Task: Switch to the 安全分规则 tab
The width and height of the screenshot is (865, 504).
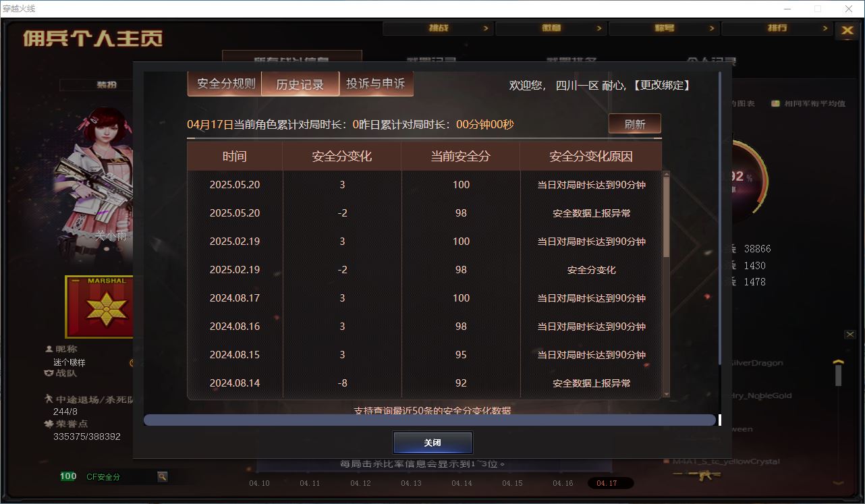Action: pos(226,84)
